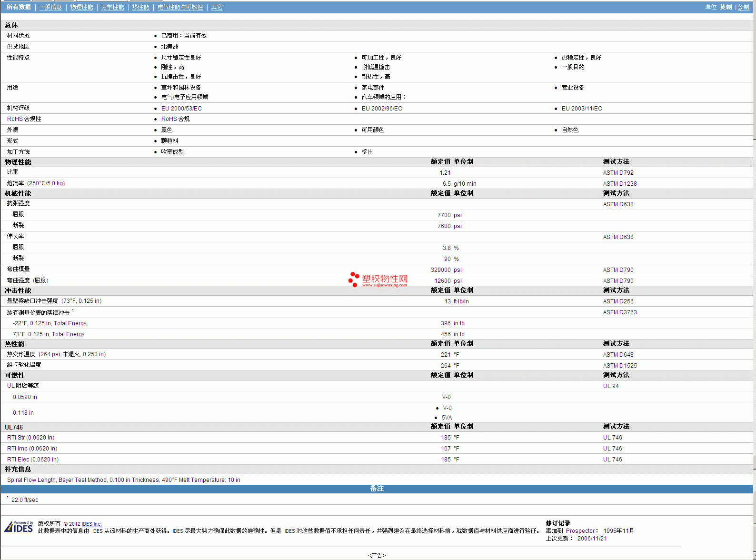Switch to 电气性能与可燃性 tab
Viewport: 756px width, 560px height.
tap(180, 7)
